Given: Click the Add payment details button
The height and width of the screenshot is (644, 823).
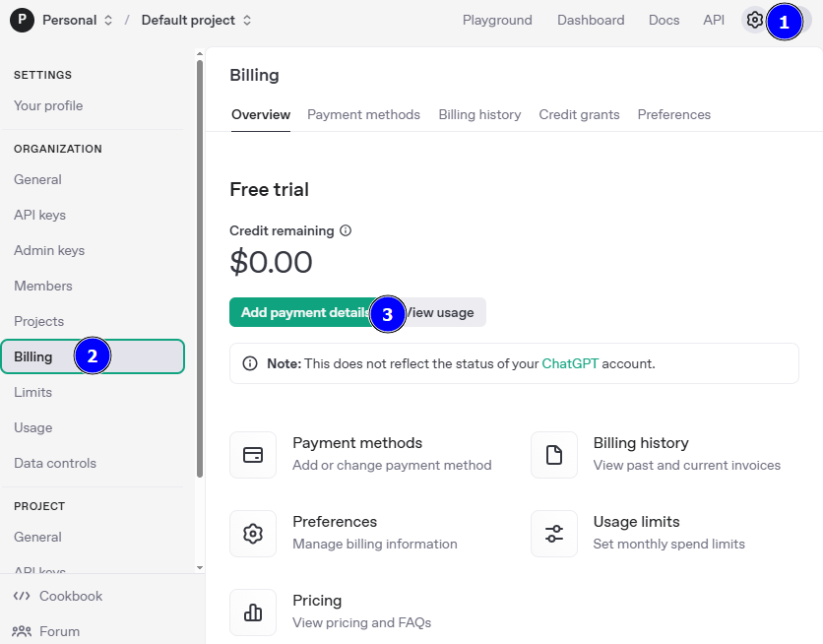Looking at the screenshot, I should coord(305,312).
